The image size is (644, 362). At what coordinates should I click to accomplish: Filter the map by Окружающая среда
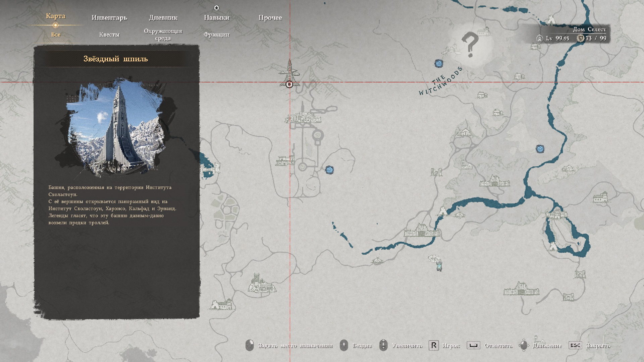tap(163, 35)
